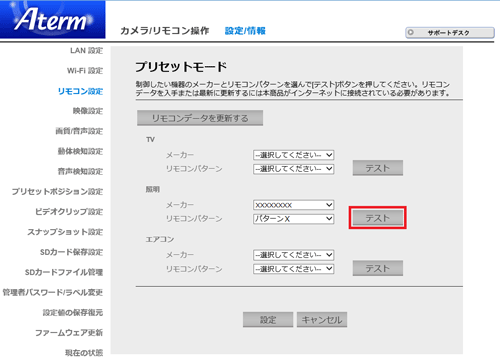
Task: Click リモコンデータを更新する button
Action: pos(200,118)
